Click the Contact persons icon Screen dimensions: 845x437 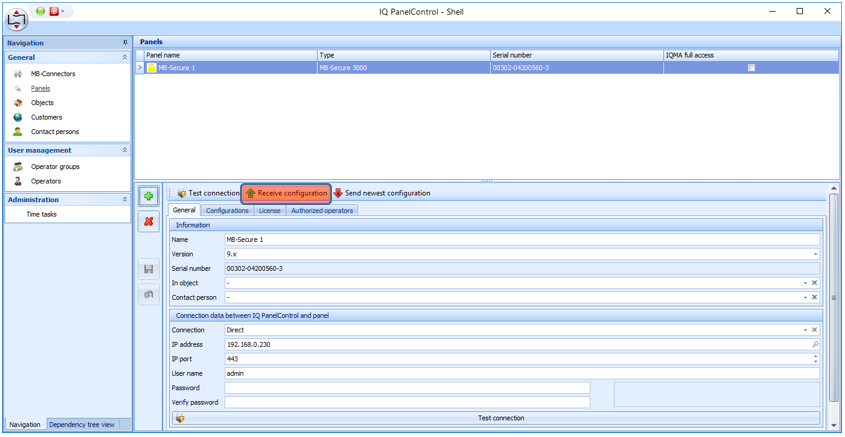[18, 131]
